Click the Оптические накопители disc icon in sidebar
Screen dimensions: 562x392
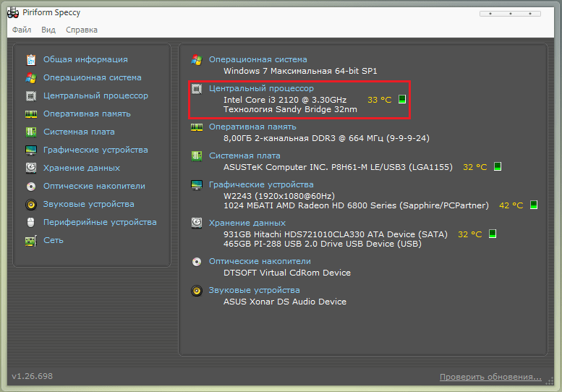pyautogui.click(x=31, y=187)
